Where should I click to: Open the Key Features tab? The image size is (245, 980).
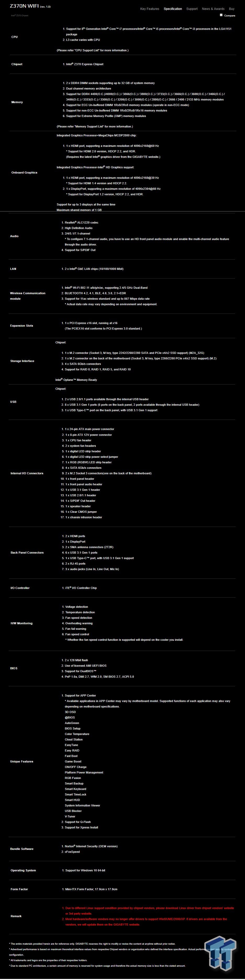(x=149, y=9)
